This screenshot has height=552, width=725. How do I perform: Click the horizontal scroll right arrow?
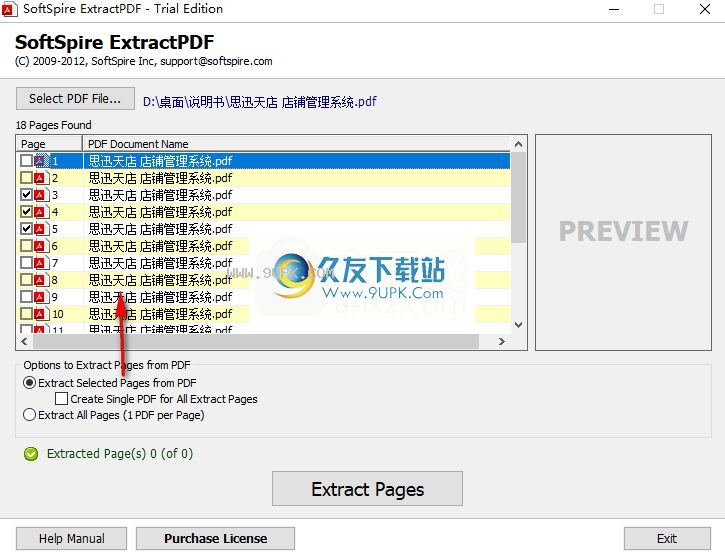click(x=502, y=342)
